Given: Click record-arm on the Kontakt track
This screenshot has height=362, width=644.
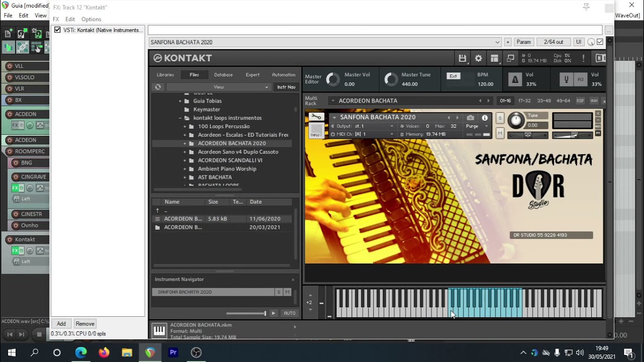Looking at the screenshot, I should pyautogui.click(x=10, y=239).
